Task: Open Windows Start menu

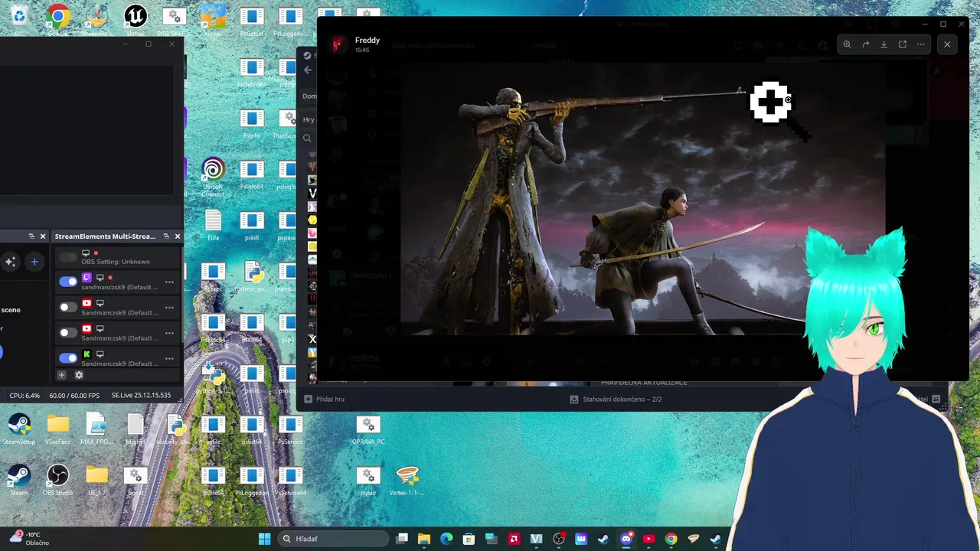Action: (x=264, y=539)
